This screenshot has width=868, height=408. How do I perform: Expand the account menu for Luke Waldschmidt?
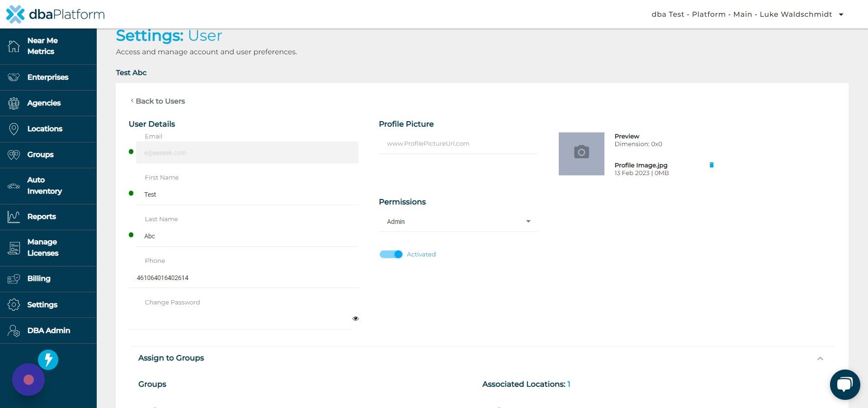(x=841, y=14)
